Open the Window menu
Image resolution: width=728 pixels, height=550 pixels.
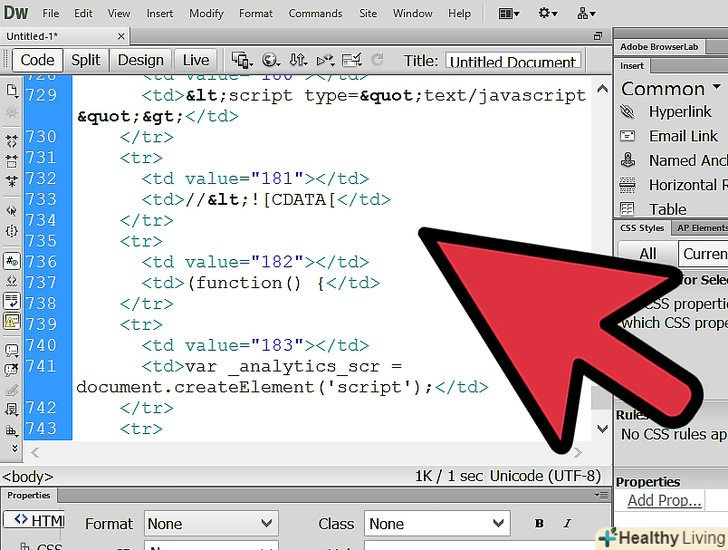pos(412,13)
